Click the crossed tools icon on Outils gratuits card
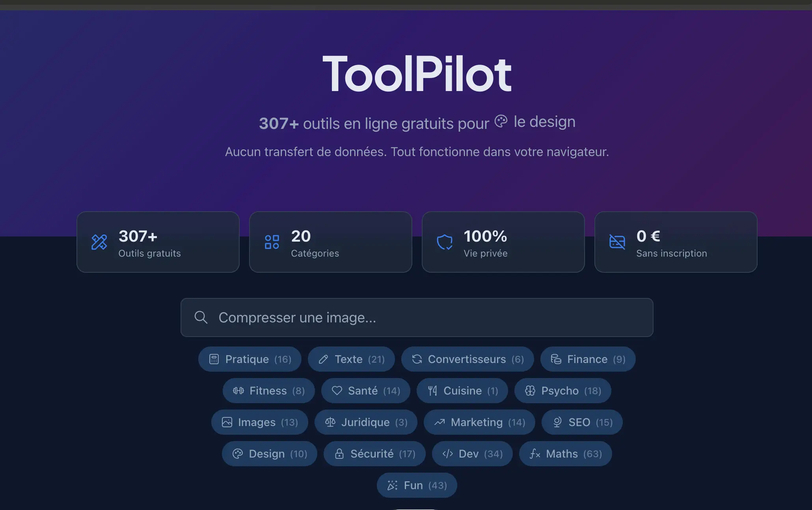Image resolution: width=812 pixels, height=510 pixels. (x=99, y=242)
